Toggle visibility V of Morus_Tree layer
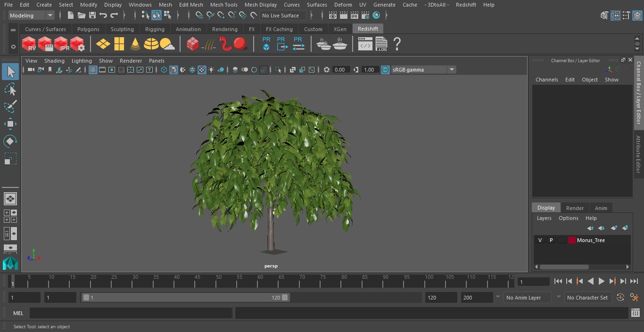This screenshot has height=332, width=644. 540,240
